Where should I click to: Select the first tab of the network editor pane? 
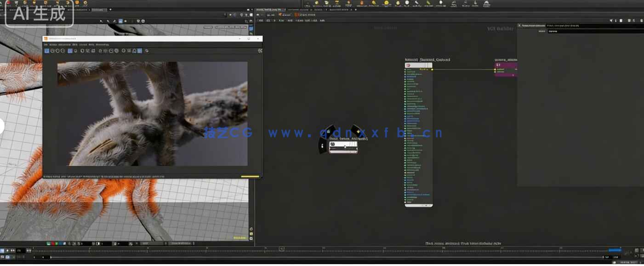tap(269, 9)
